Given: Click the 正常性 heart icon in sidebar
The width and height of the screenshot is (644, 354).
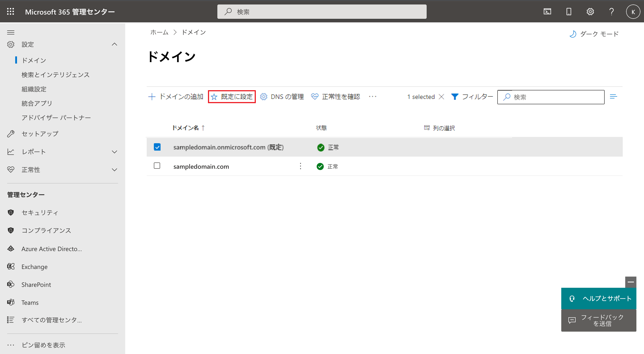Looking at the screenshot, I should coord(11,170).
